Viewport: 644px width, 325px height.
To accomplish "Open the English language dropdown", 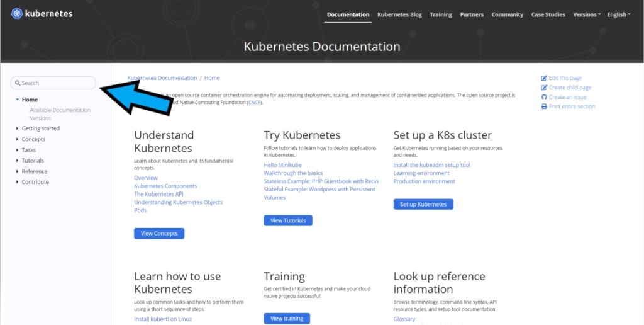I will tap(619, 14).
